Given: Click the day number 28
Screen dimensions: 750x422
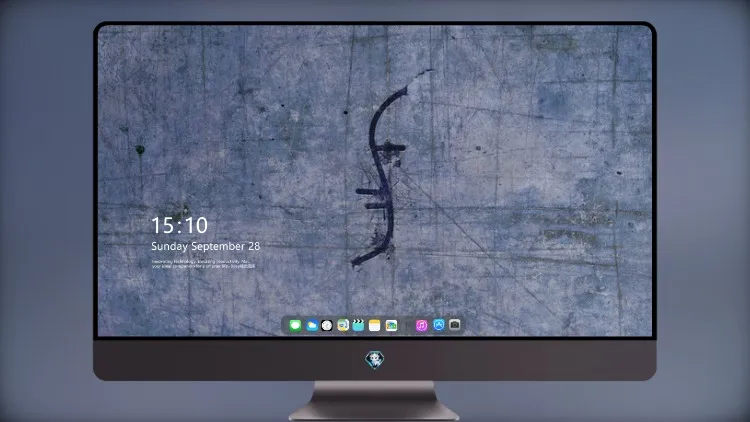Looking at the screenshot, I should [254, 246].
